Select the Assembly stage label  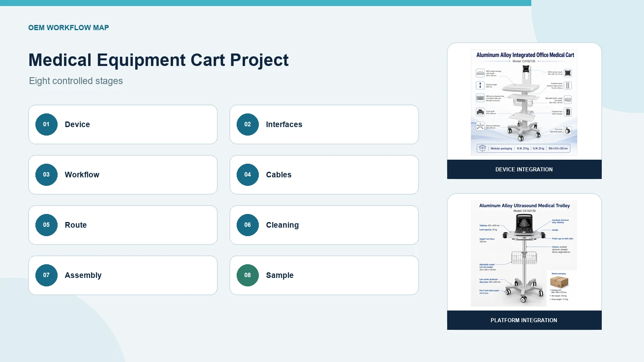coord(83,276)
